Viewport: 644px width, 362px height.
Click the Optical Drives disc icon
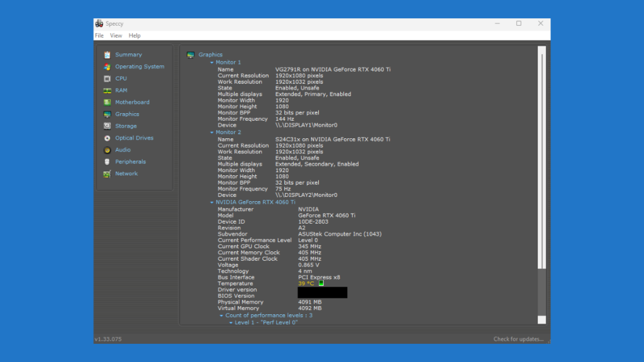tap(107, 138)
